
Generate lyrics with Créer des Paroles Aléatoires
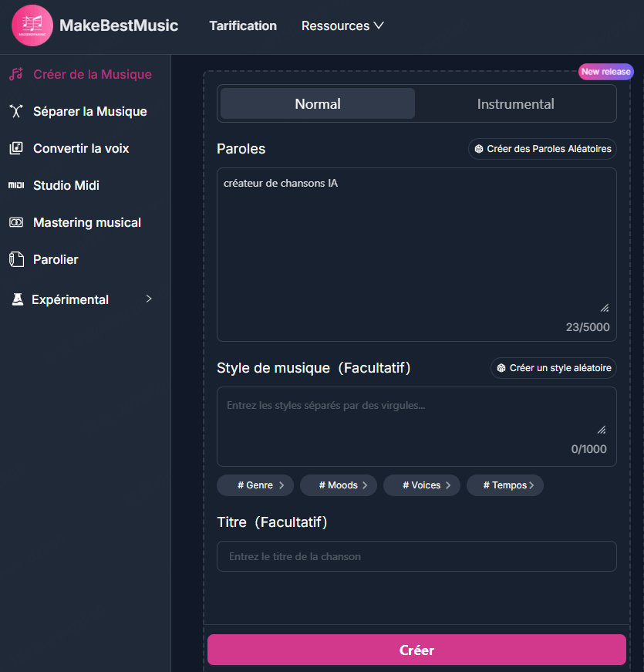(542, 149)
